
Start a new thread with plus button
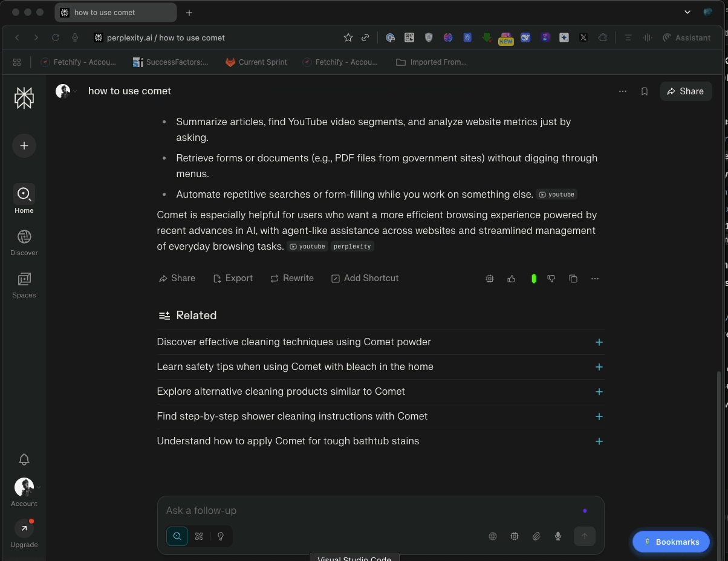coord(24,146)
